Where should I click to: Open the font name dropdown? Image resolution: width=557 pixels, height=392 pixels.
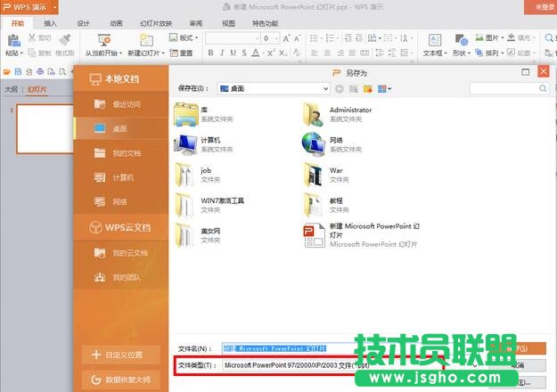pyautogui.click(x=258, y=38)
